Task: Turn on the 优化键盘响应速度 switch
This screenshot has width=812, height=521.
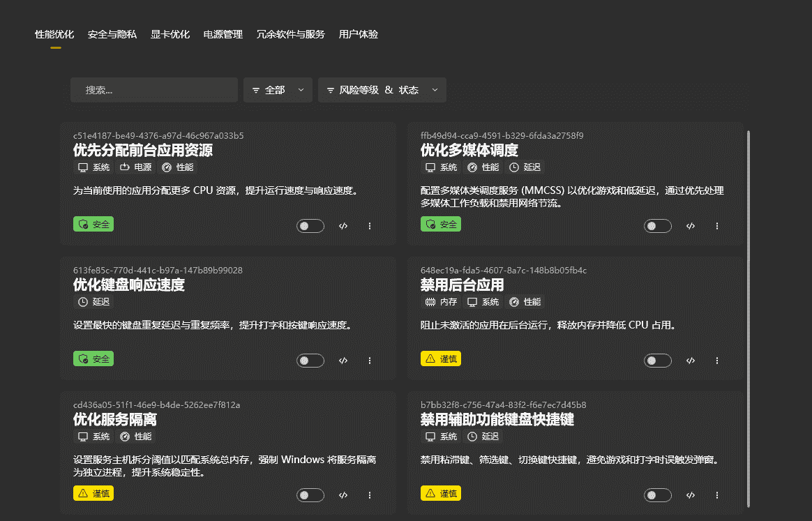Action: [x=310, y=361]
